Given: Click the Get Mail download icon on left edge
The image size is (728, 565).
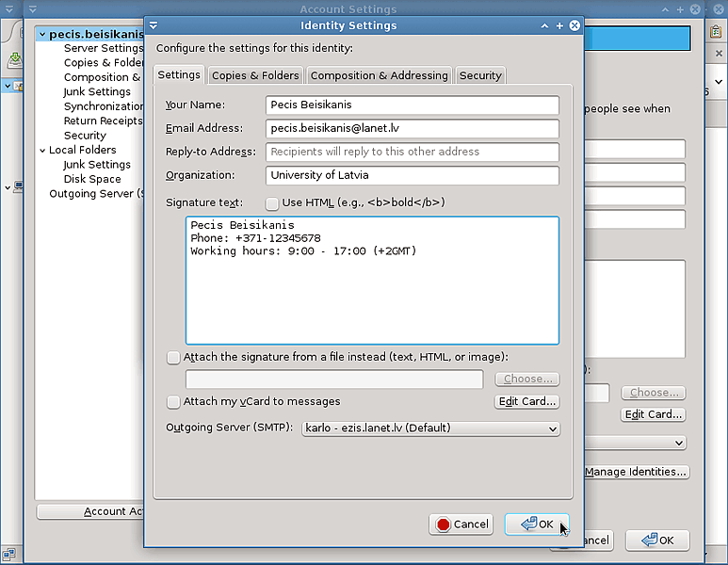Looking at the screenshot, I should pos(15,60).
